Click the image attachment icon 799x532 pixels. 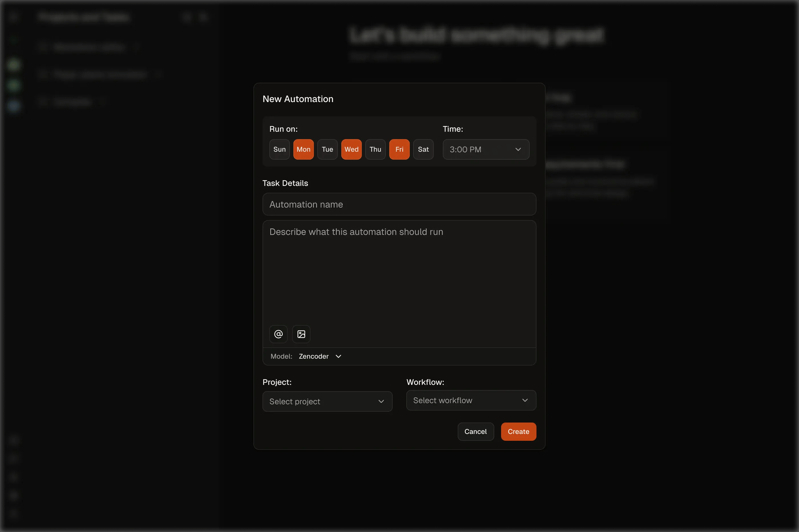pyautogui.click(x=301, y=334)
